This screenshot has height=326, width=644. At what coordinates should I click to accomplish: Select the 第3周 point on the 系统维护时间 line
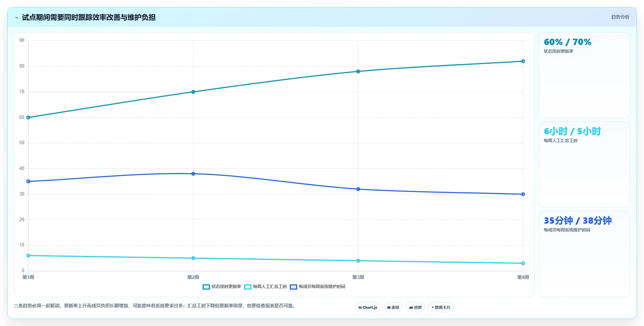[358, 189]
